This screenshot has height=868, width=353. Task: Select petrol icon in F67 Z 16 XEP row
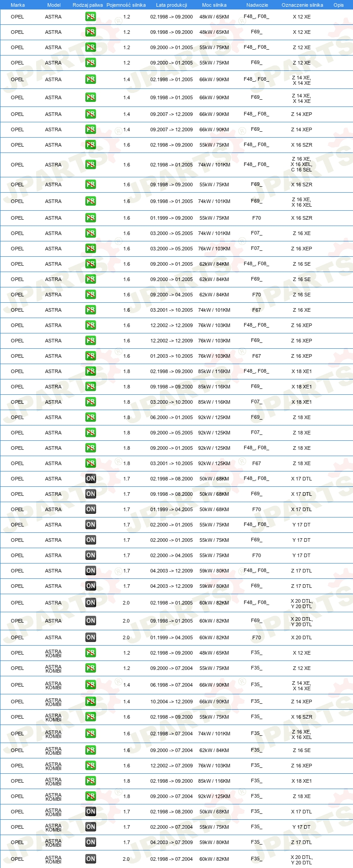point(90,356)
